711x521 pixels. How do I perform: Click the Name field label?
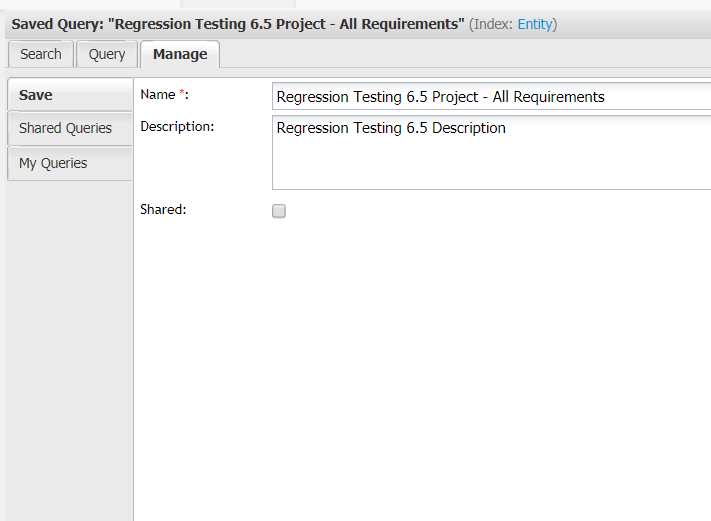157,94
